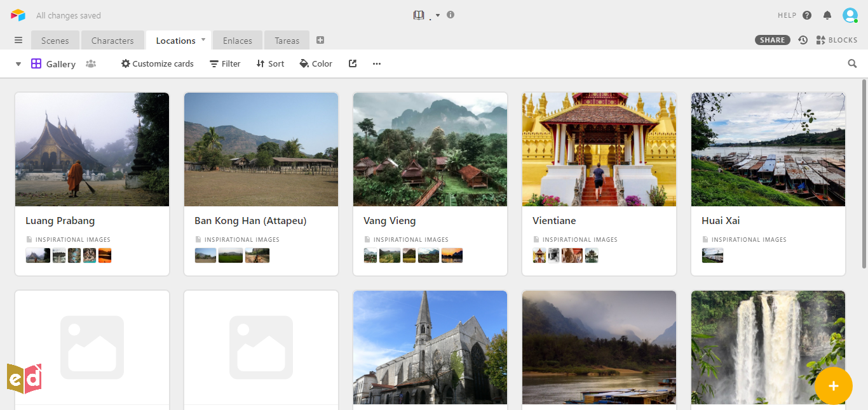Open the revision history icon

point(803,40)
